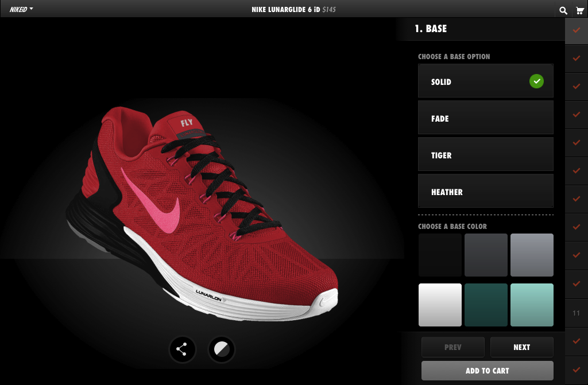Pick the light mint base color swatch
The width and height of the screenshot is (588, 385).
pyautogui.click(x=532, y=305)
